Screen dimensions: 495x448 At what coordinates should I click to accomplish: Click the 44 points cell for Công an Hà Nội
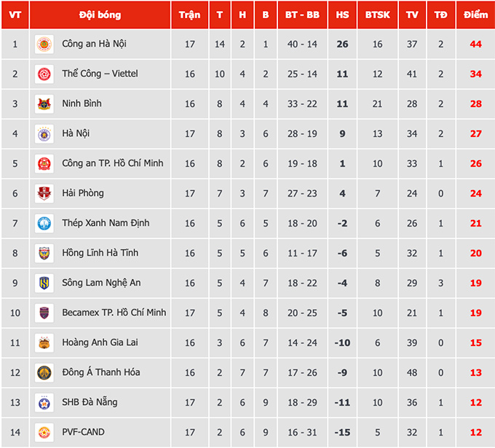point(475,44)
